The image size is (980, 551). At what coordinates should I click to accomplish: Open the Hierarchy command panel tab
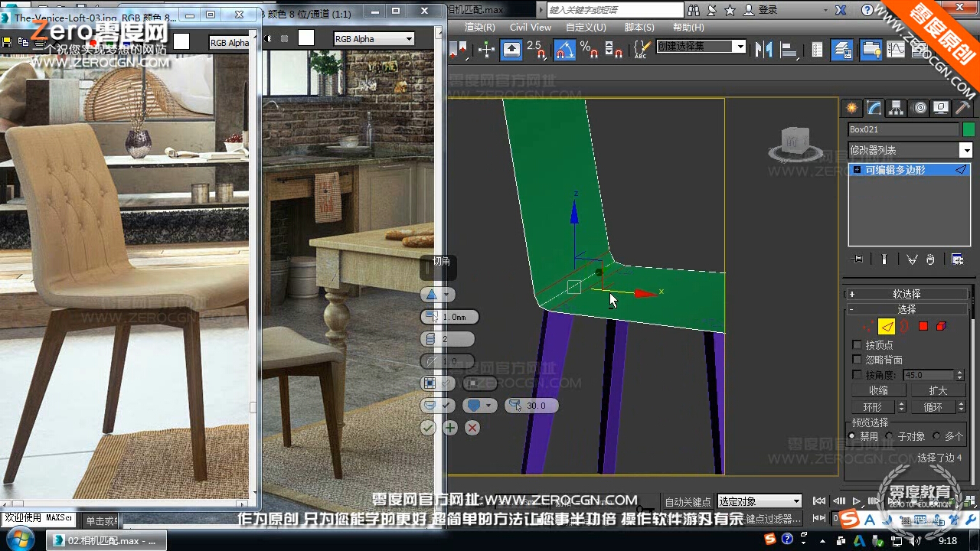tap(896, 108)
